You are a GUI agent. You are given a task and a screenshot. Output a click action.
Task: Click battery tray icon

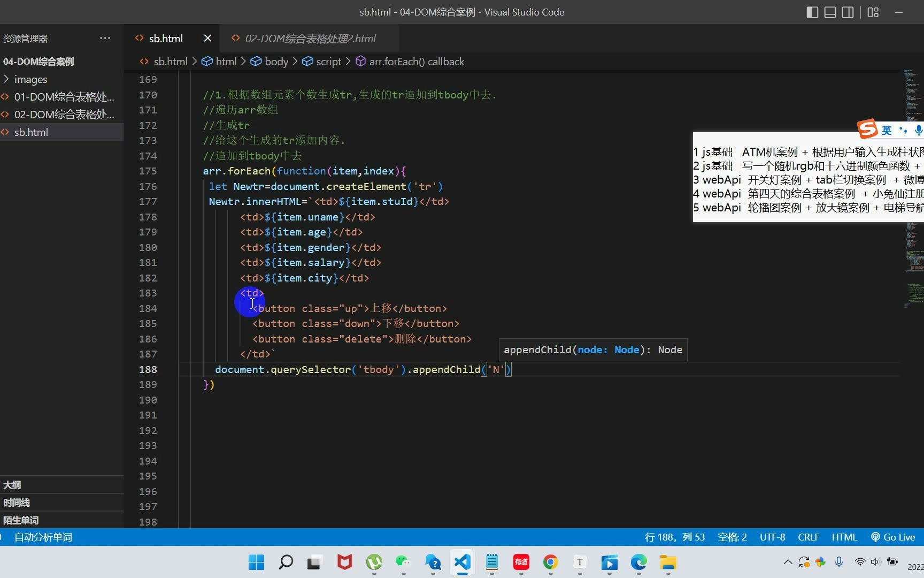pos(892,562)
